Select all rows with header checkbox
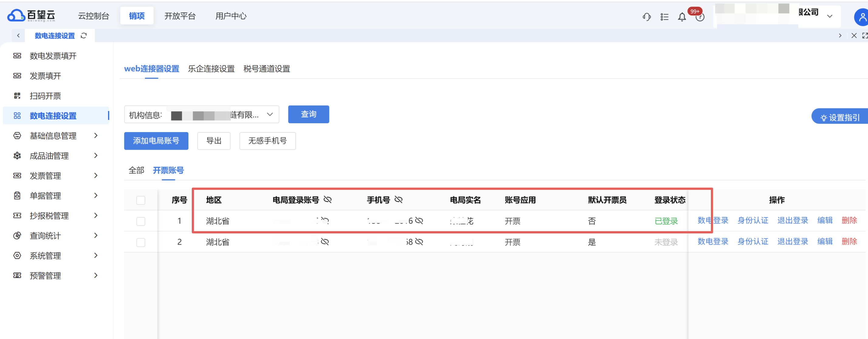 [141, 200]
